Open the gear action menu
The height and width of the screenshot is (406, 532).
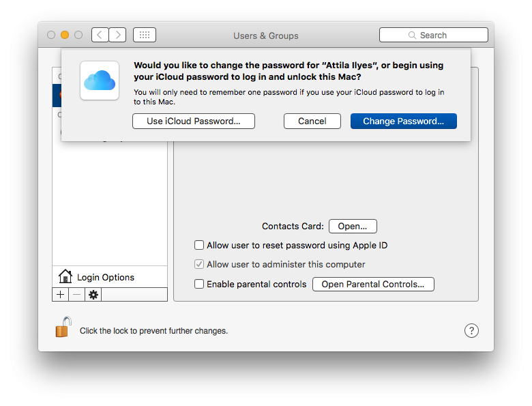click(x=93, y=295)
